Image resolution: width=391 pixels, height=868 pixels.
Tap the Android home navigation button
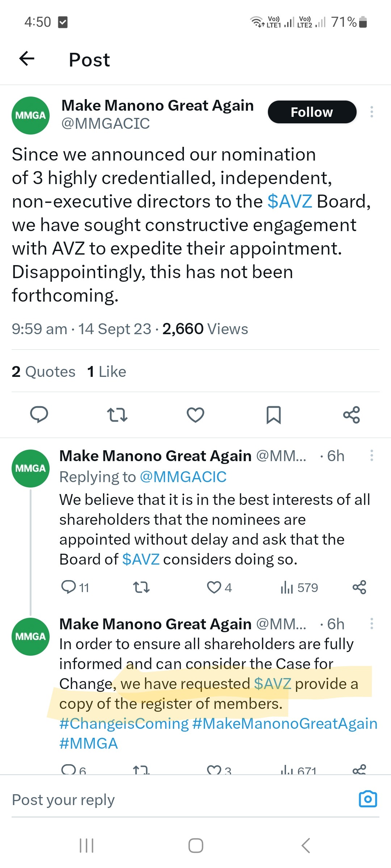(x=195, y=846)
